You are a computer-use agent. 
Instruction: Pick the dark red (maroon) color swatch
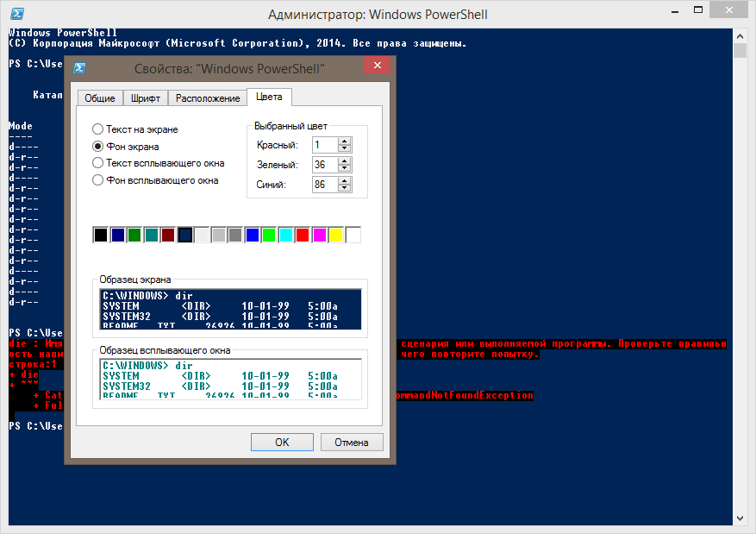pos(168,235)
